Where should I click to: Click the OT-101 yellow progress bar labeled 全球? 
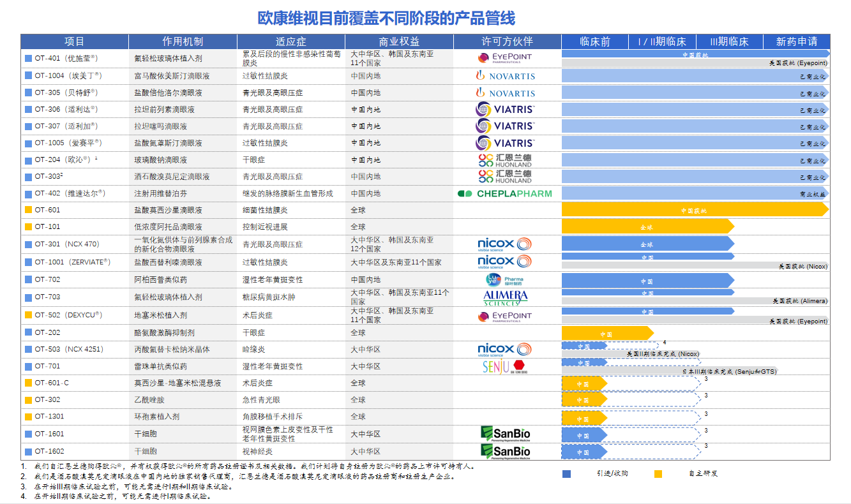click(646, 226)
